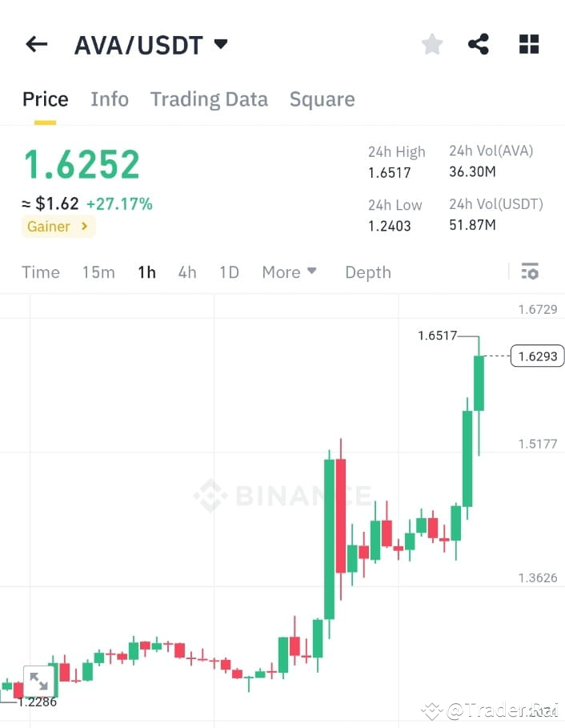Open the markets grid icon top right

528,44
